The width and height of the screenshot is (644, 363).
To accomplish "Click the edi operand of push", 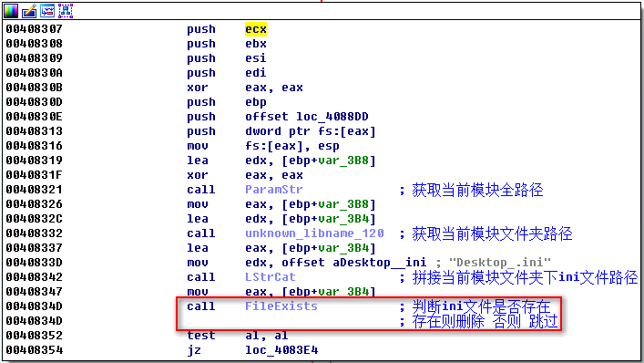I will point(256,73).
